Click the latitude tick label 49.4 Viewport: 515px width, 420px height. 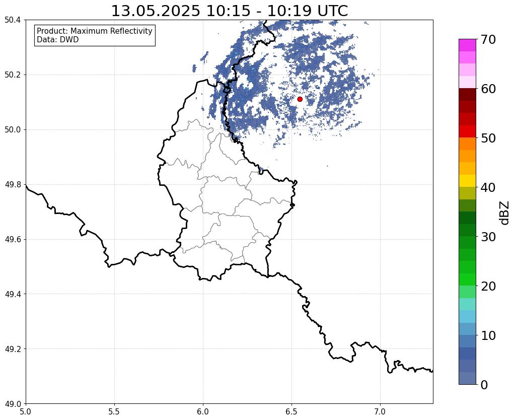click(x=13, y=294)
